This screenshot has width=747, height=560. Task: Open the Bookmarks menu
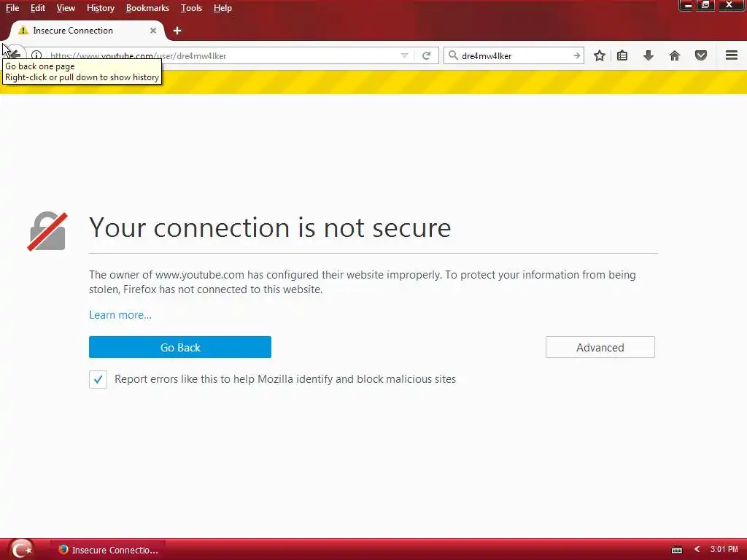click(147, 8)
